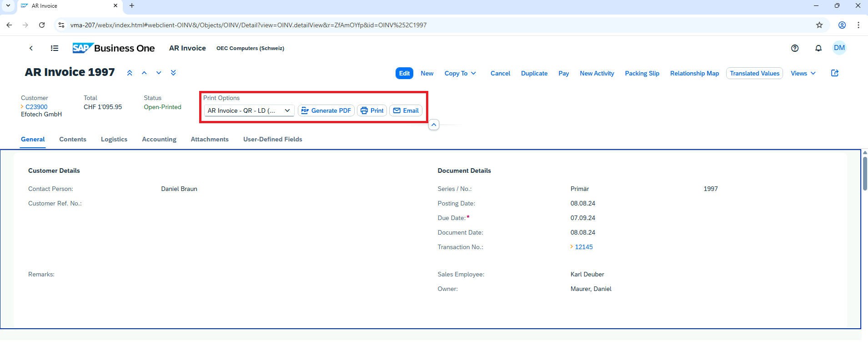Image resolution: width=868 pixels, height=361 pixels.
Task: Open customer C23900 link
Action: click(36, 107)
